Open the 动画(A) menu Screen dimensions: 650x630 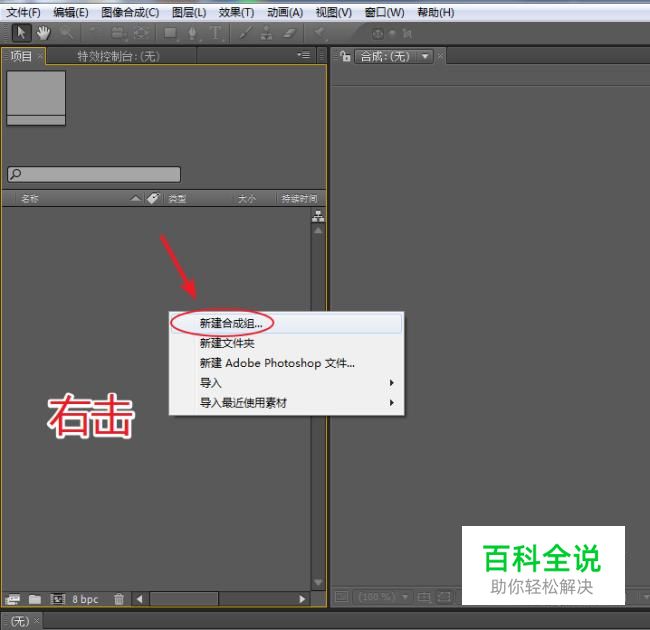[285, 12]
